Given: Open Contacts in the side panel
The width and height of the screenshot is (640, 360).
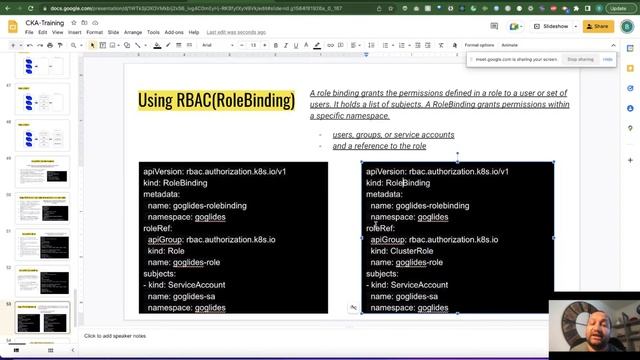Looking at the screenshot, I should coord(630,108).
